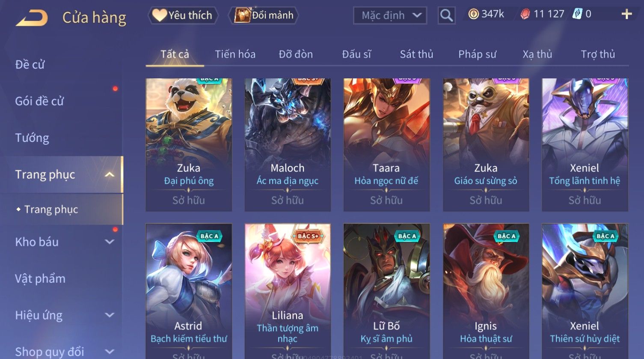Expand the Hiệu ứng sidebar section
644x359 pixels.
click(110, 315)
